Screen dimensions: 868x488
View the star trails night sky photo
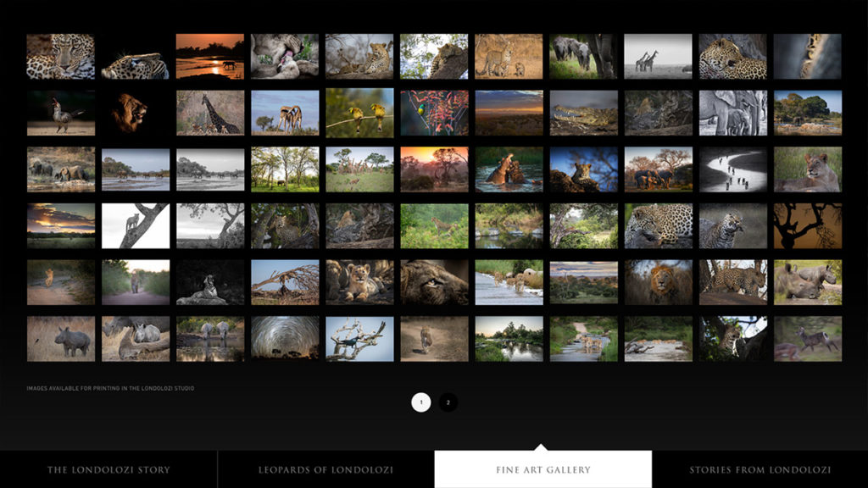click(284, 339)
